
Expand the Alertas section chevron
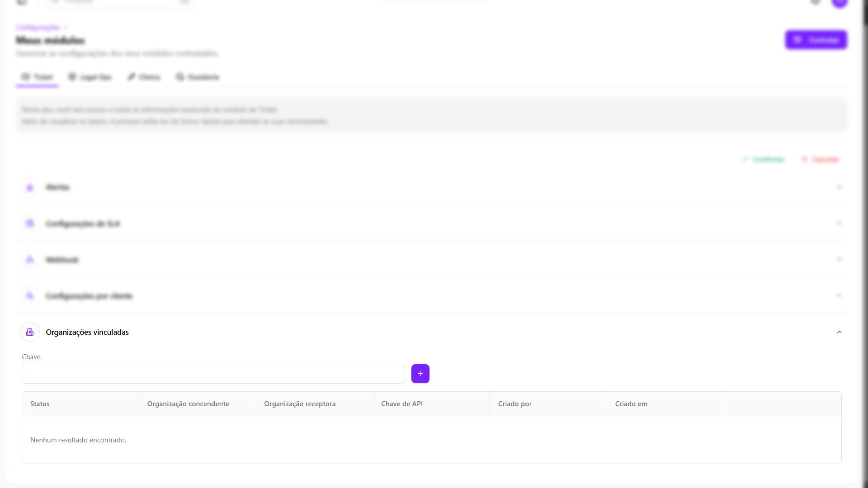point(839,187)
